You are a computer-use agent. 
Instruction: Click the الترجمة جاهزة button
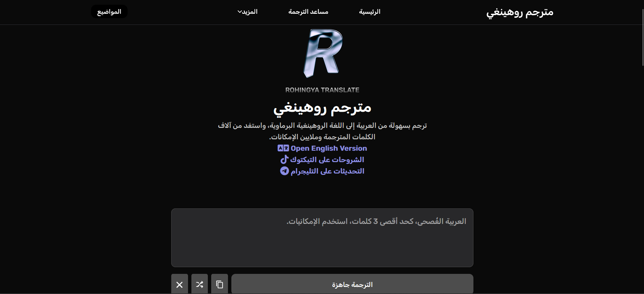pos(352,284)
